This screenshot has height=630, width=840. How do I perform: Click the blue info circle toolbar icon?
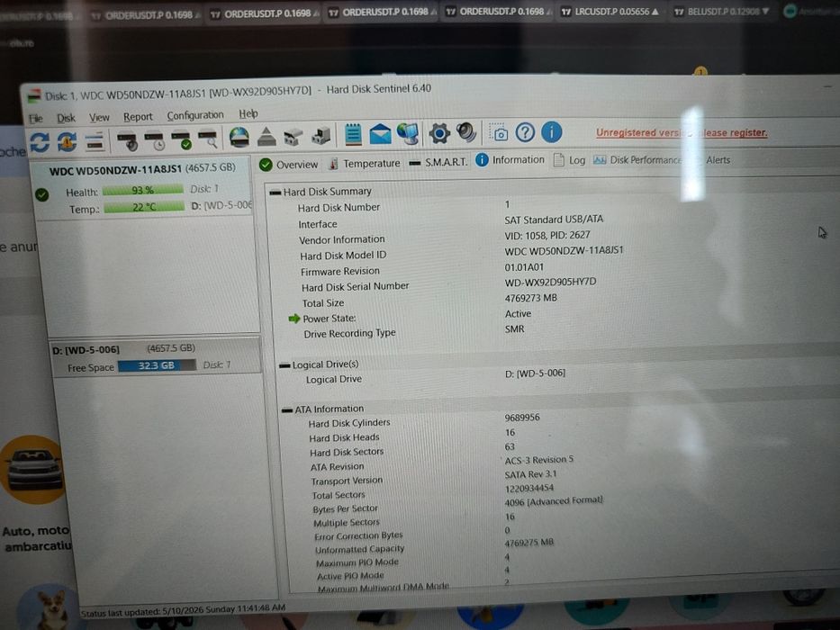pos(551,131)
